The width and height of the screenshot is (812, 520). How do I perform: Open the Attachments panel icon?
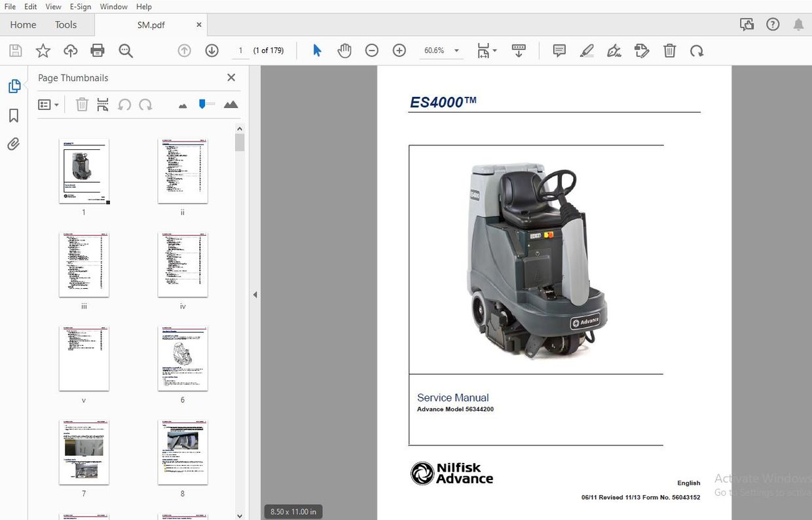14,143
